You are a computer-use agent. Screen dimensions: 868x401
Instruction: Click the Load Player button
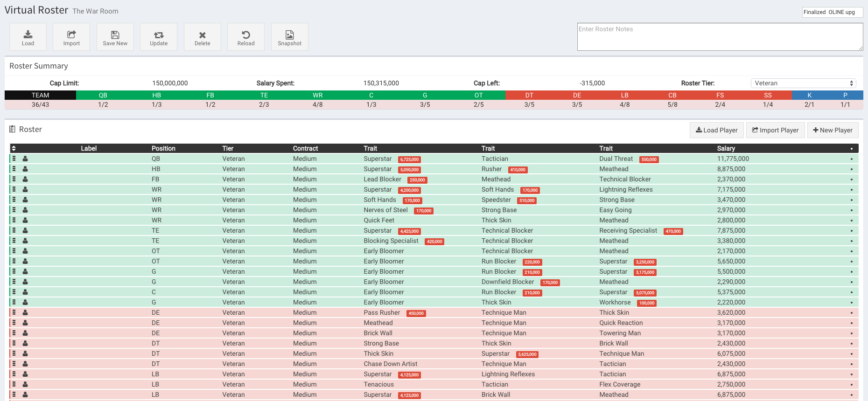coord(716,130)
